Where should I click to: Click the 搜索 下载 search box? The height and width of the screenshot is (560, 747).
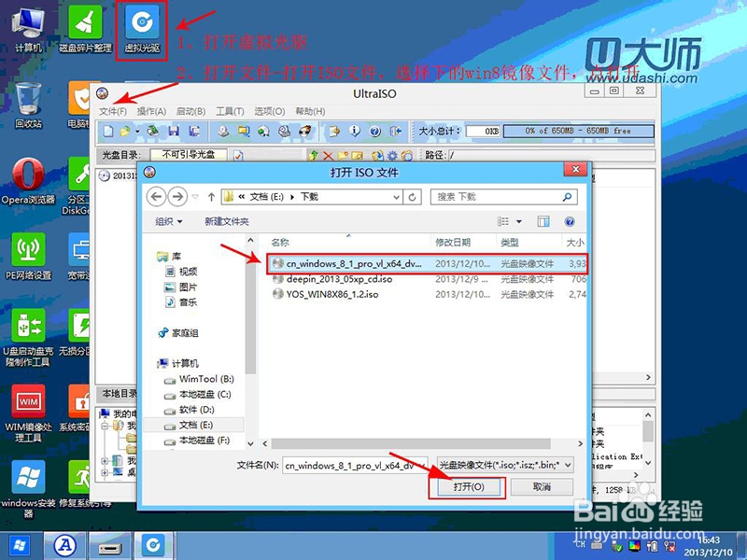click(504, 197)
